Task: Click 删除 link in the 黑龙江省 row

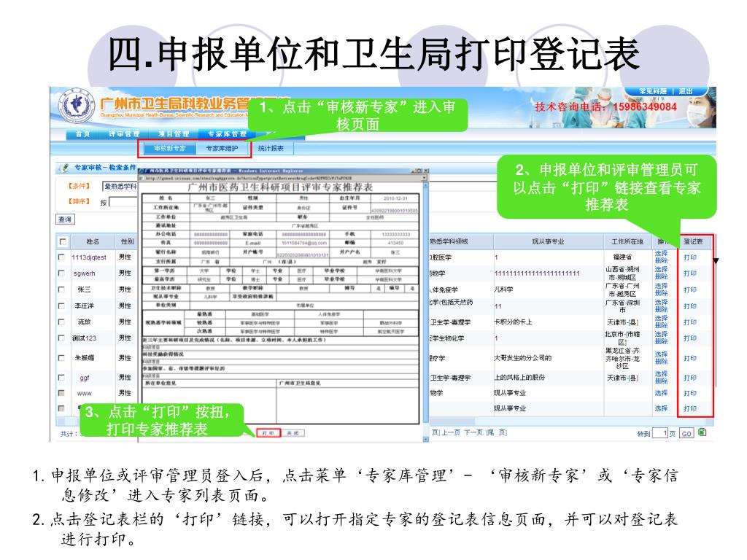Action: click(661, 362)
